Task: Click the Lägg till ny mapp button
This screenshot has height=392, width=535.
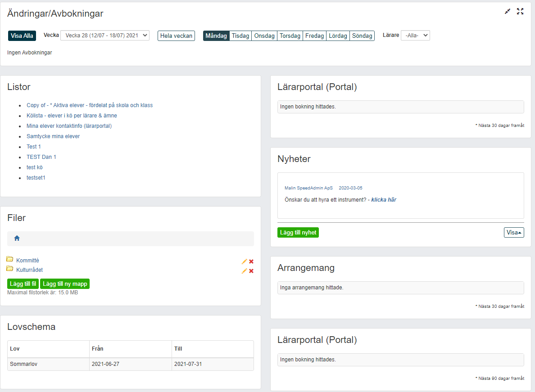Action: tap(65, 284)
